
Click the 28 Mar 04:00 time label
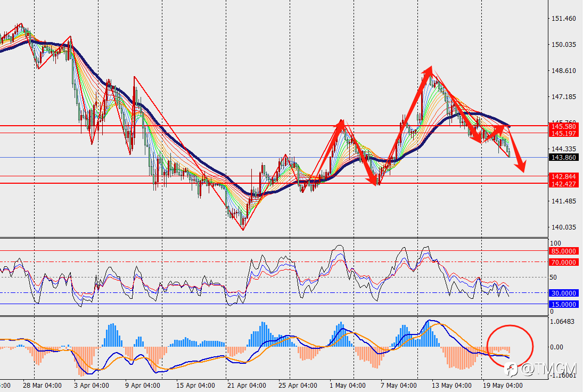[42, 385]
